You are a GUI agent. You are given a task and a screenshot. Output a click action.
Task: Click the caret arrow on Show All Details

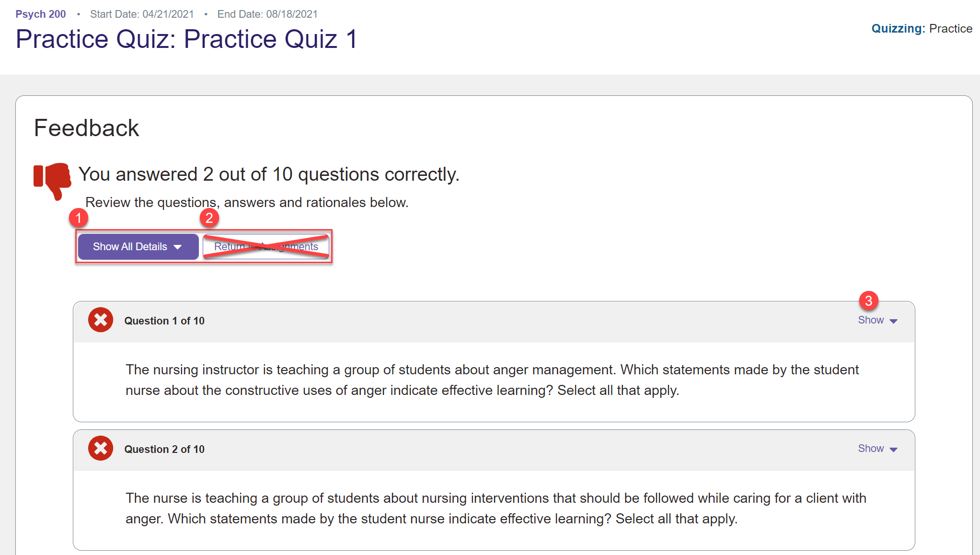[178, 247]
